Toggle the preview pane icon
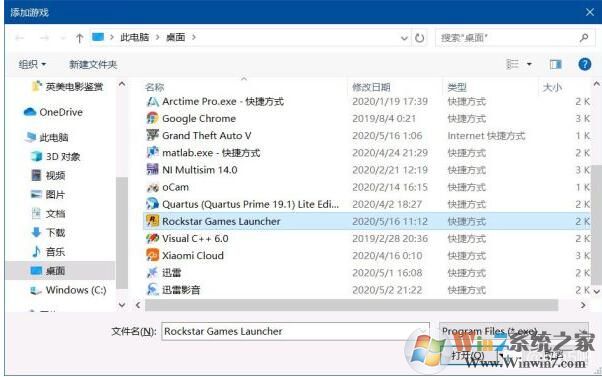Viewport: 602px width, 377px height. pyautogui.click(x=555, y=64)
